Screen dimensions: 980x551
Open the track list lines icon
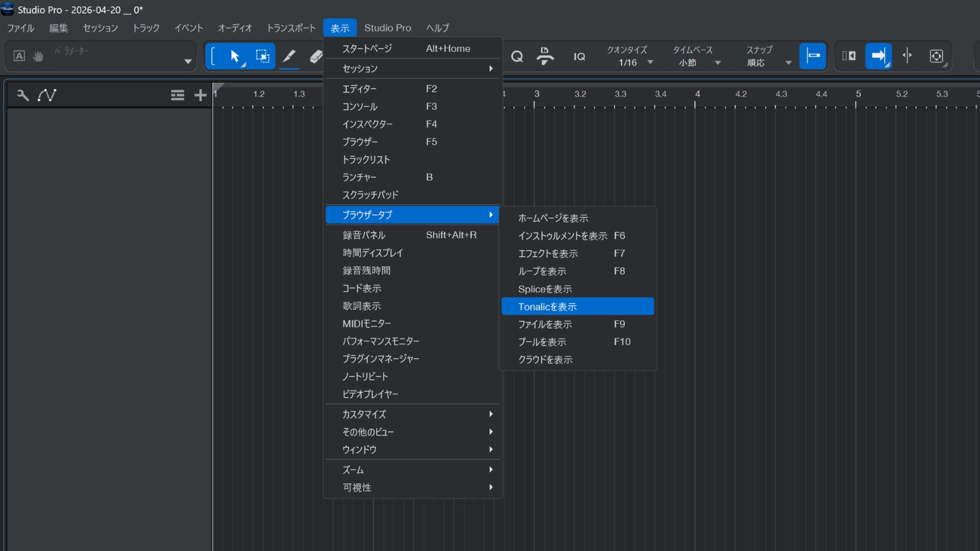[x=178, y=95]
